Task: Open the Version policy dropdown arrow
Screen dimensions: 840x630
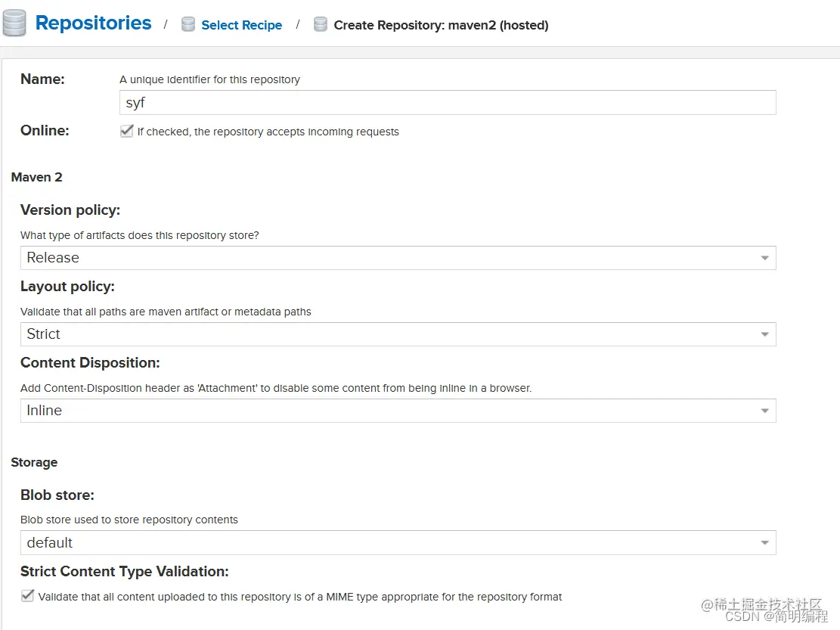Action: pyautogui.click(x=764, y=258)
